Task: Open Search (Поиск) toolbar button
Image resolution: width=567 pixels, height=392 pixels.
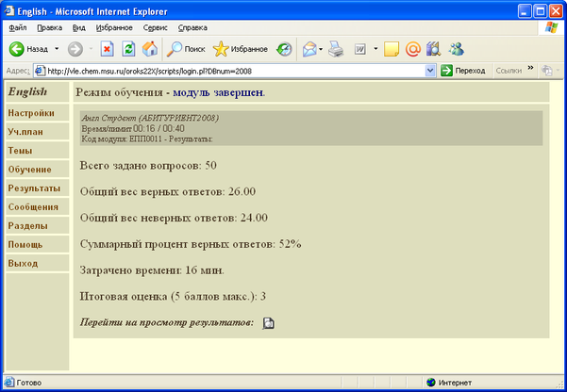Action: click(x=186, y=49)
